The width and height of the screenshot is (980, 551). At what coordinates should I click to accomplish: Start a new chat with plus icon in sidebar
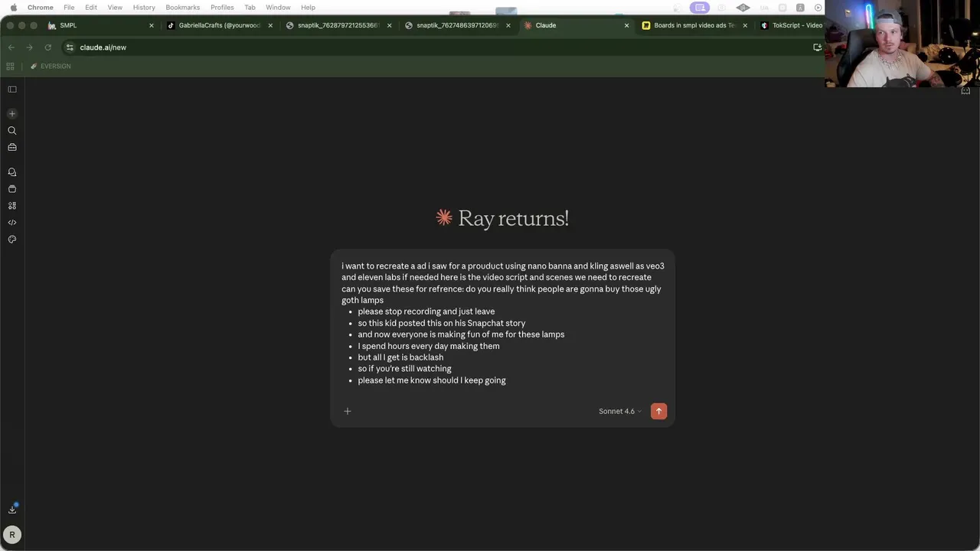click(x=12, y=114)
